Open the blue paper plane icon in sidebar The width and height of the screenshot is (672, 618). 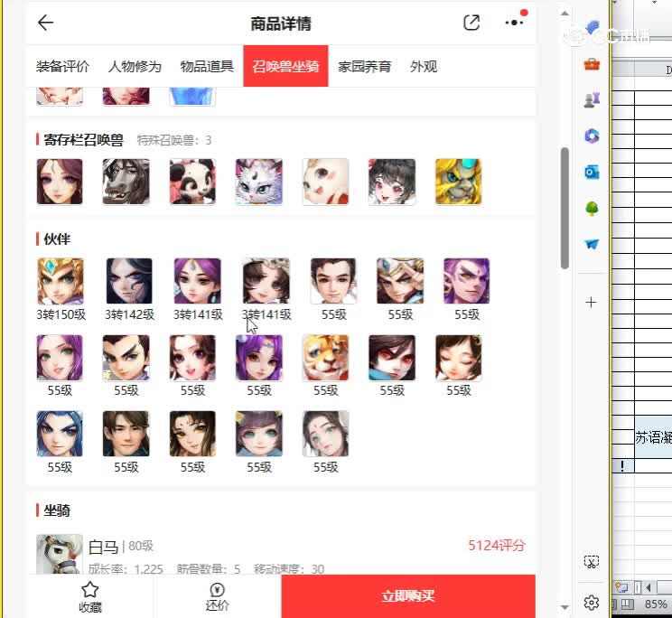tap(592, 244)
